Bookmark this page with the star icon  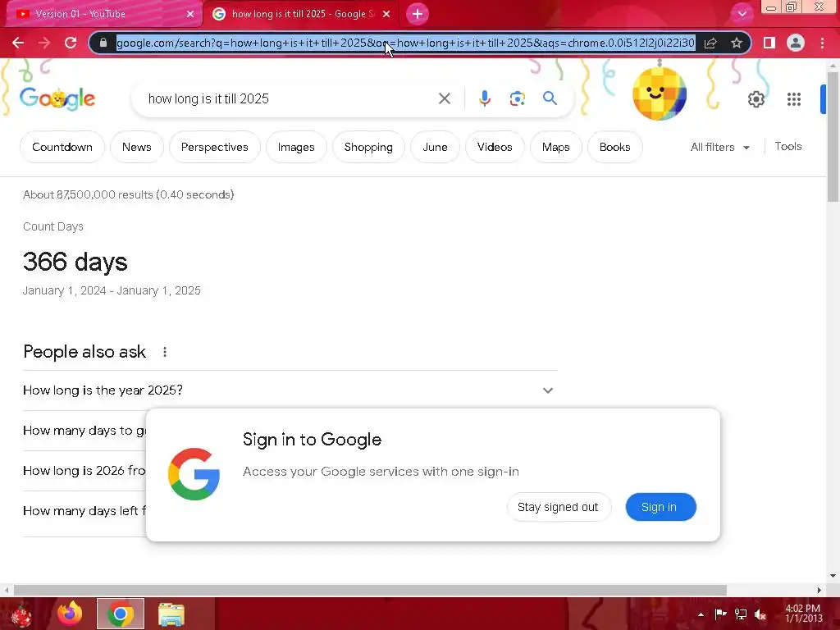point(737,43)
